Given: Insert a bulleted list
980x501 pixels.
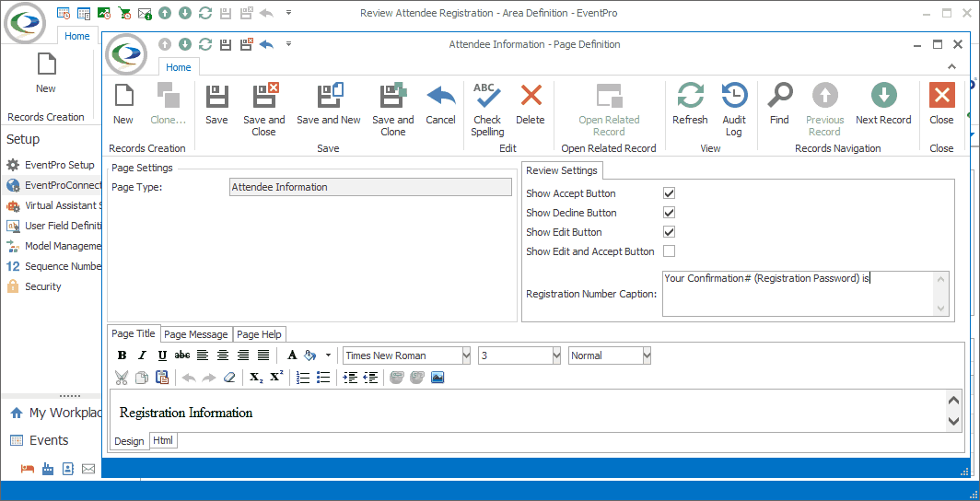Looking at the screenshot, I should coord(323,378).
